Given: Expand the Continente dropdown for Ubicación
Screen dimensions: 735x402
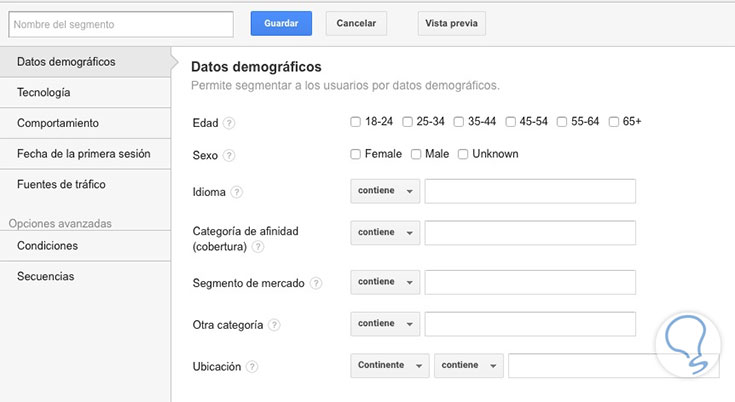Looking at the screenshot, I should [389, 366].
